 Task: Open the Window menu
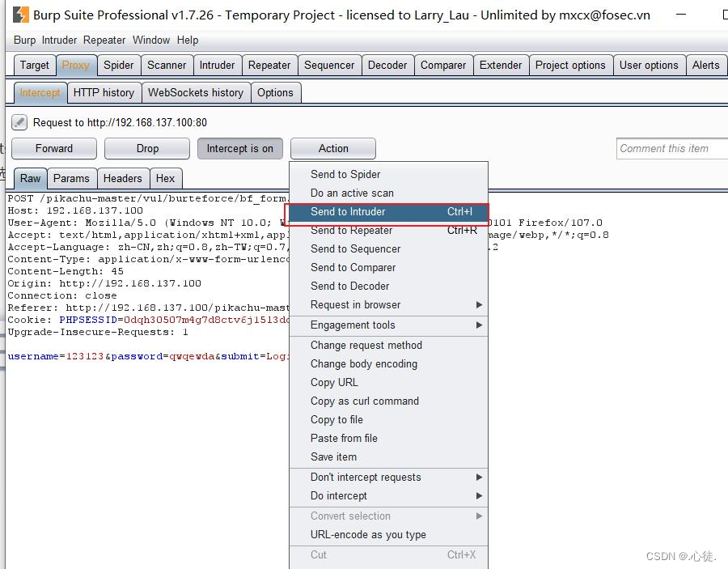pos(151,40)
